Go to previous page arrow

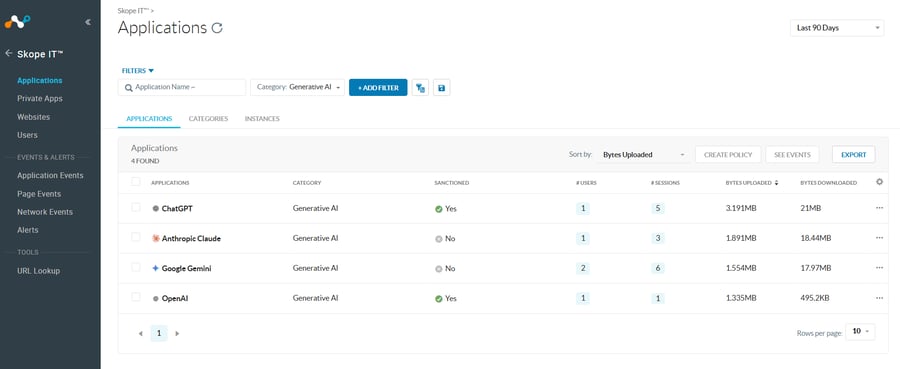coord(141,333)
